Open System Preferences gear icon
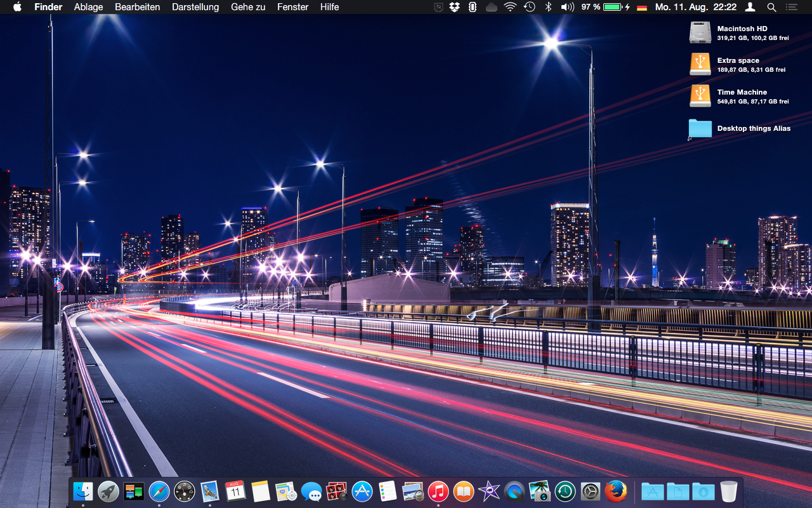This screenshot has width=812, height=508. [x=590, y=491]
